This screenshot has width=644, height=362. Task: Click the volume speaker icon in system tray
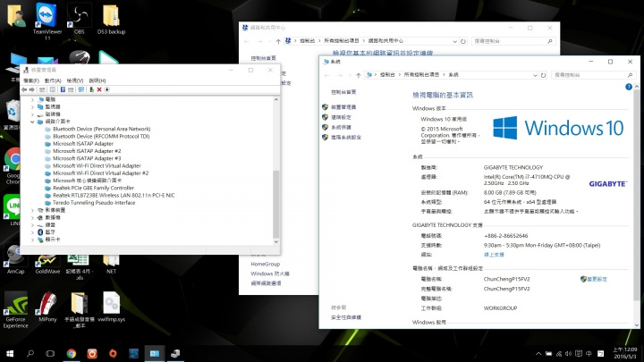point(569,353)
